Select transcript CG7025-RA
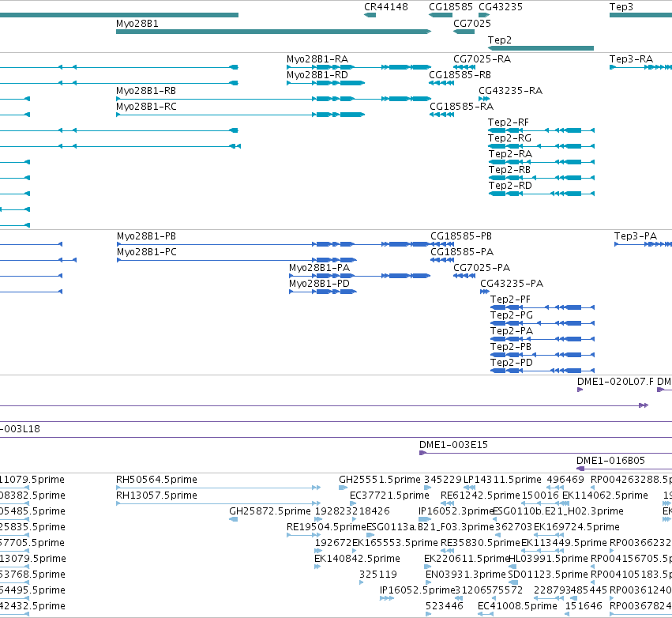The height and width of the screenshot is (618, 672). coord(464,67)
